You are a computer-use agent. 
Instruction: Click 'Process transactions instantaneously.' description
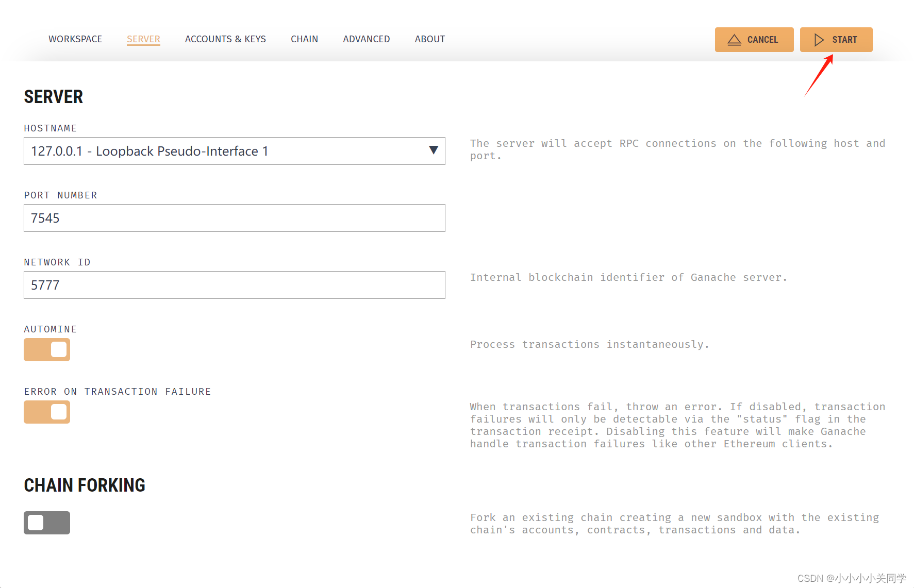pos(590,344)
